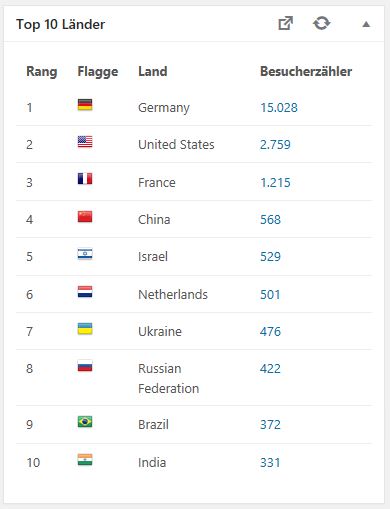Click the India flag icon

coord(85,460)
